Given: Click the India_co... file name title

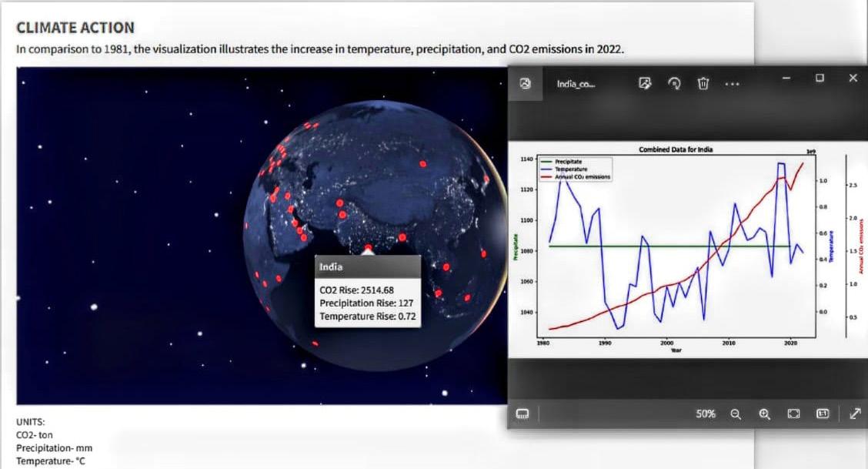Looking at the screenshot, I should tap(576, 84).
